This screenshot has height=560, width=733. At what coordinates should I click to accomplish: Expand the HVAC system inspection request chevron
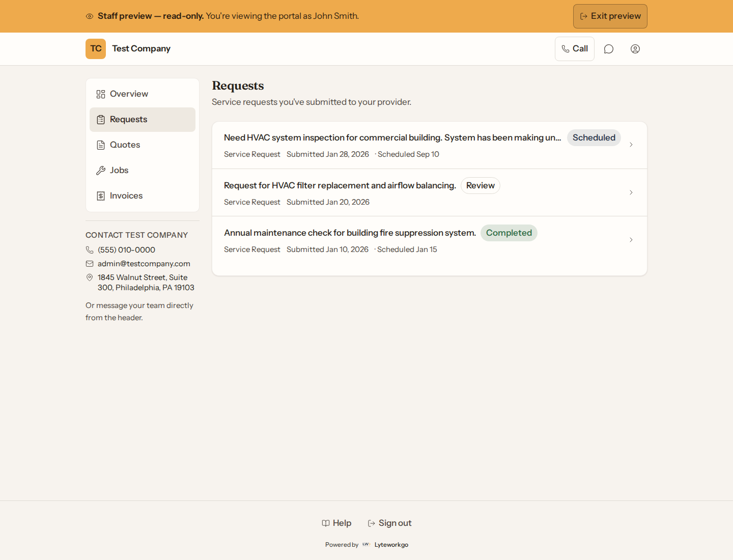[631, 145]
